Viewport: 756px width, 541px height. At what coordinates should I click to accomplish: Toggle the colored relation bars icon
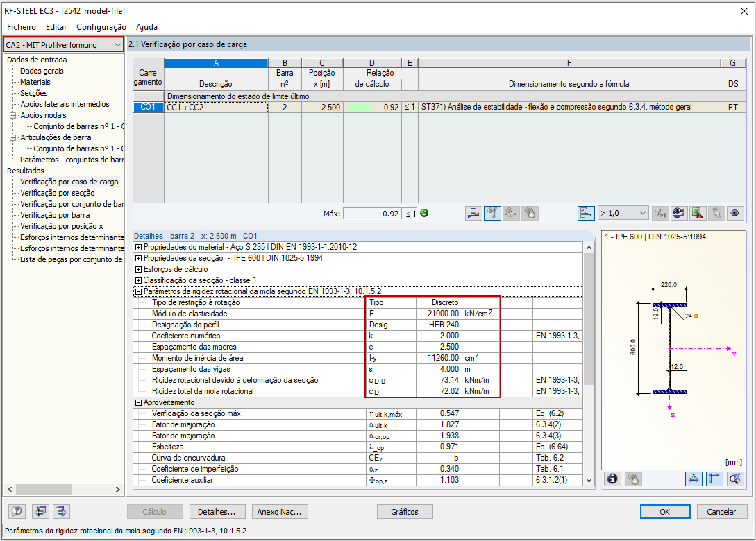[586, 213]
